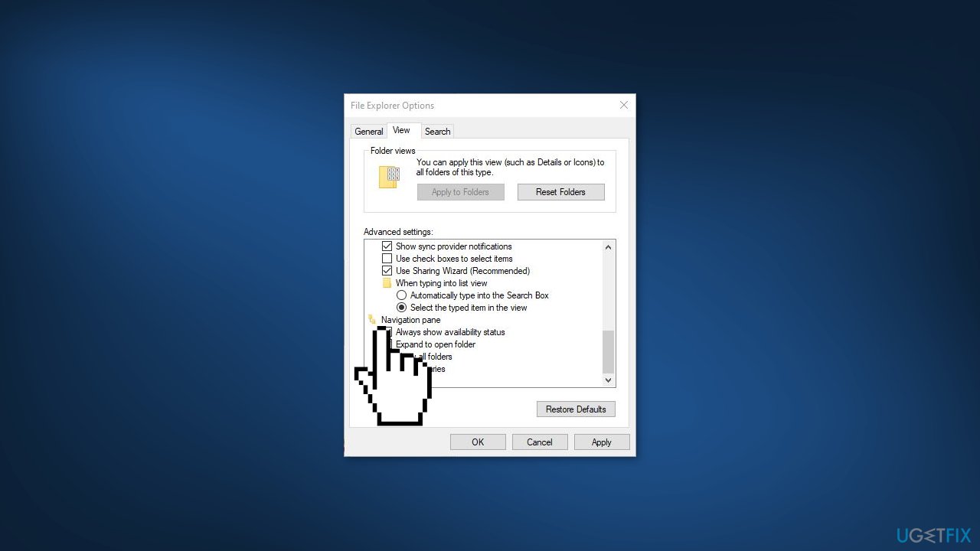Uncheck 'Show sync provider notifications'

tap(387, 246)
